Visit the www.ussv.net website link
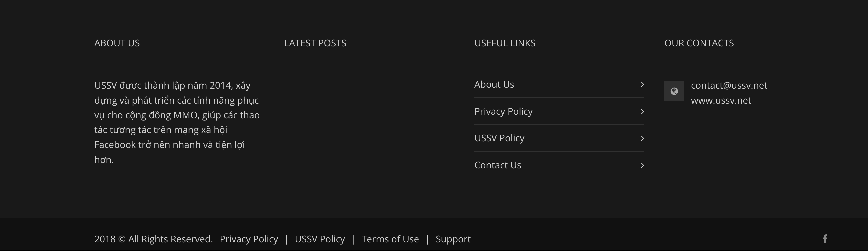The height and width of the screenshot is (251, 868). pos(721,100)
